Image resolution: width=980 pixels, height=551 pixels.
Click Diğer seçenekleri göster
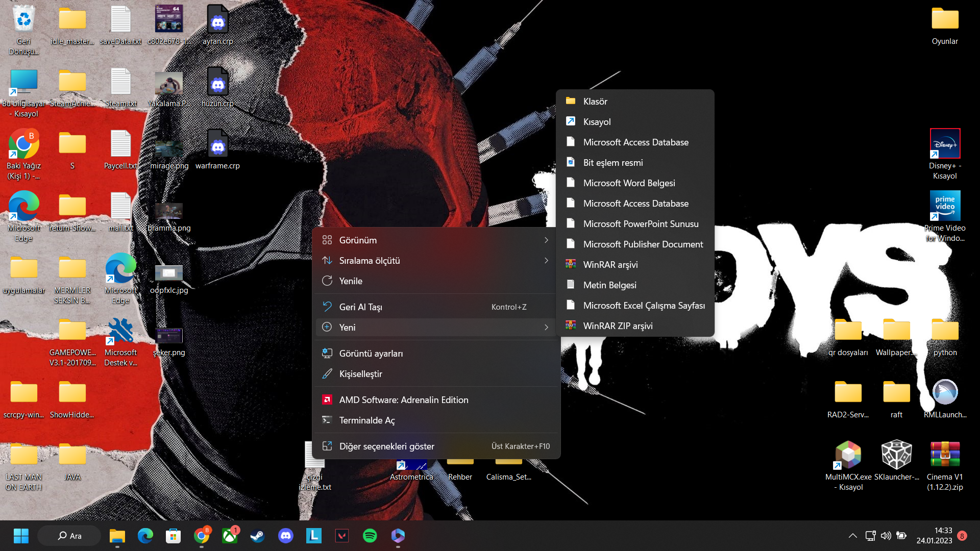(x=386, y=446)
